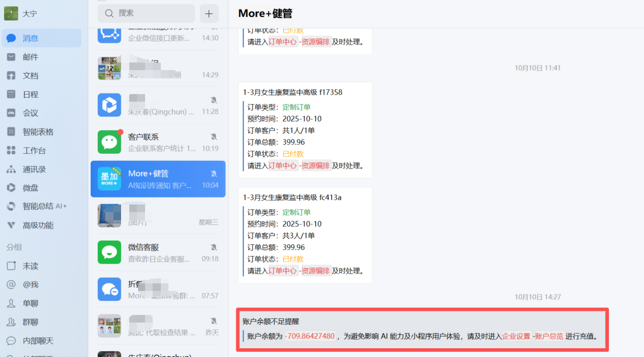Open 通讯录 contacts list

tap(34, 169)
